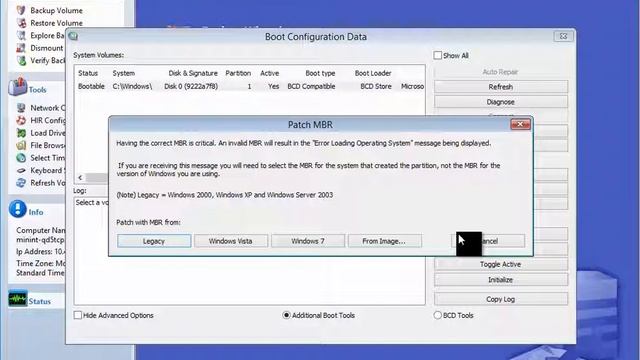Image resolution: width=640 pixels, height=360 pixels.
Task: Click the Active column header
Action: point(269,73)
